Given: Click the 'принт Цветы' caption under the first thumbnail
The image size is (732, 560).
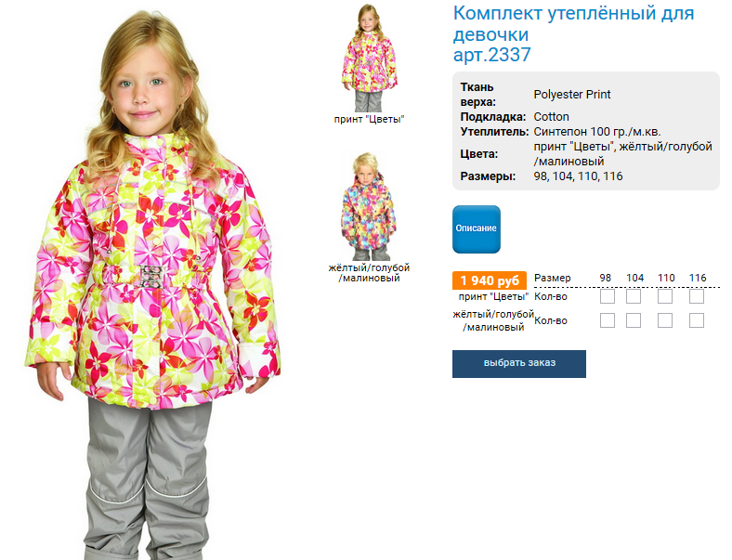Looking at the screenshot, I should (x=369, y=119).
